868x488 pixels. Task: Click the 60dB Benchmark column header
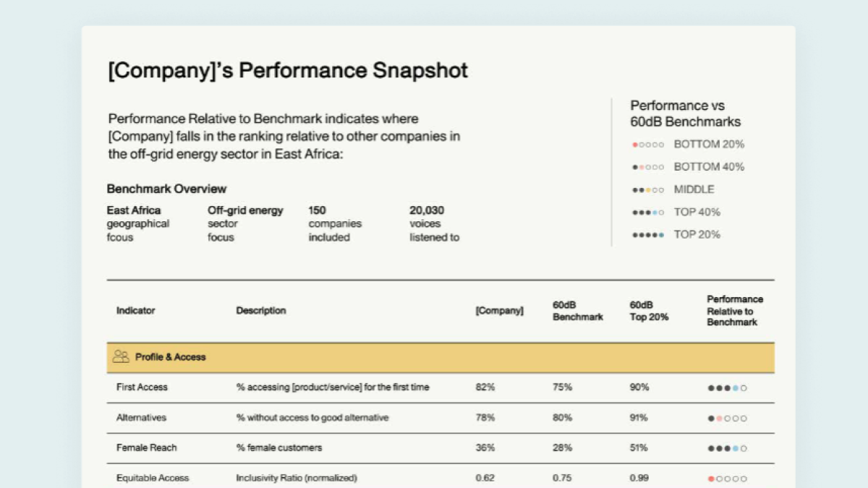point(577,311)
